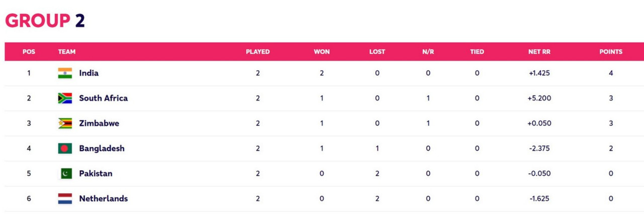The height and width of the screenshot is (220, 644).
Task: Click the TEAM column header
Action: 67,52
